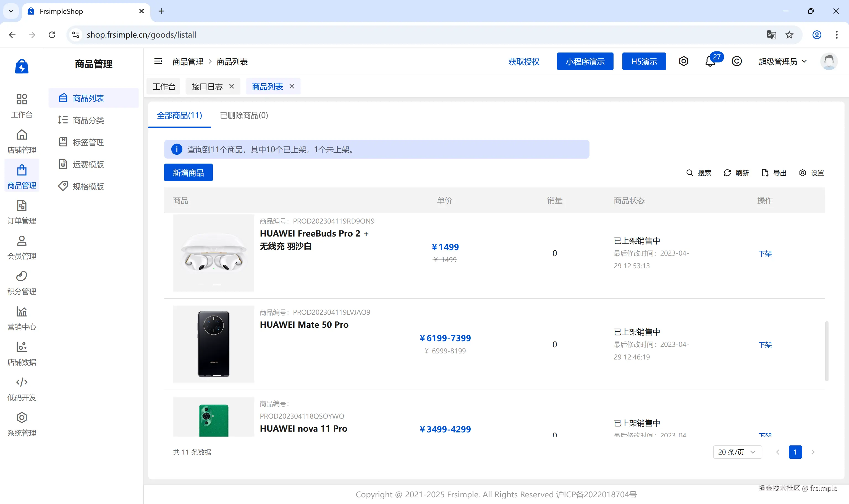Viewport: 849px width, 504px height.
Task: Select page 1 in pagination
Action: click(795, 452)
